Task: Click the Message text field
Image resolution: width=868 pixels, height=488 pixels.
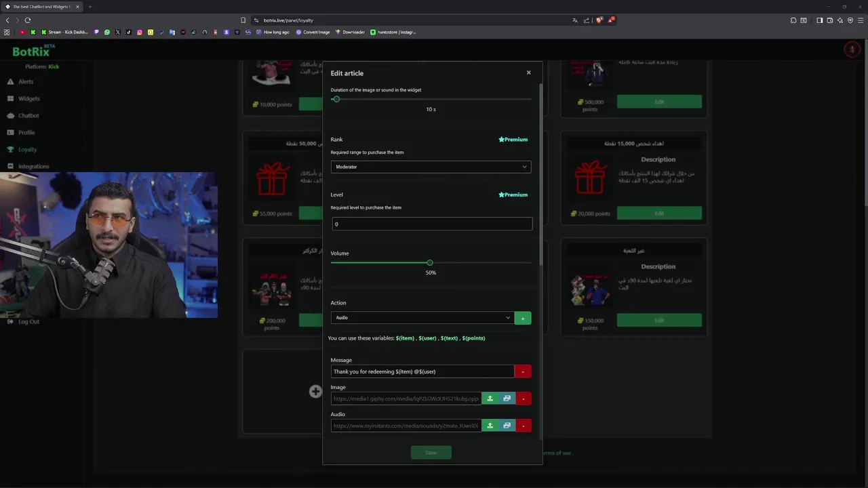Action: pos(422,371)
